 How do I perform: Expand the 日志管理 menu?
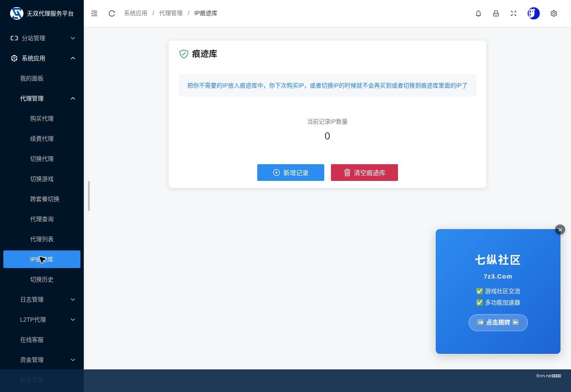click(x=42, y=299)
